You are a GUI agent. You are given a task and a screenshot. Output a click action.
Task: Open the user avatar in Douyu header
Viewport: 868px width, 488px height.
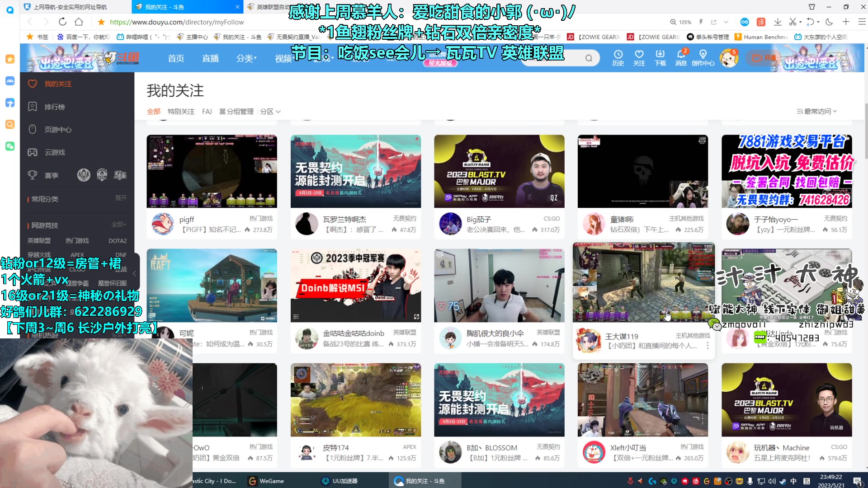click(729, 58)
